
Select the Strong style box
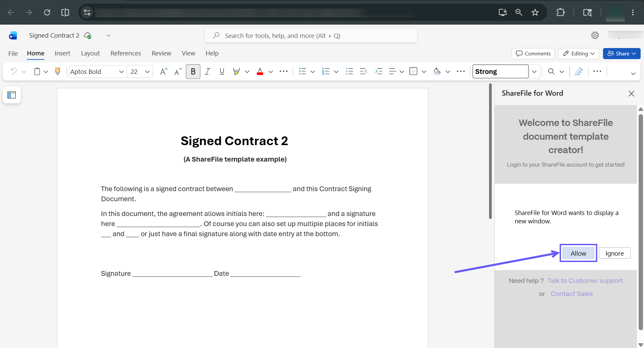click(500, 72)
